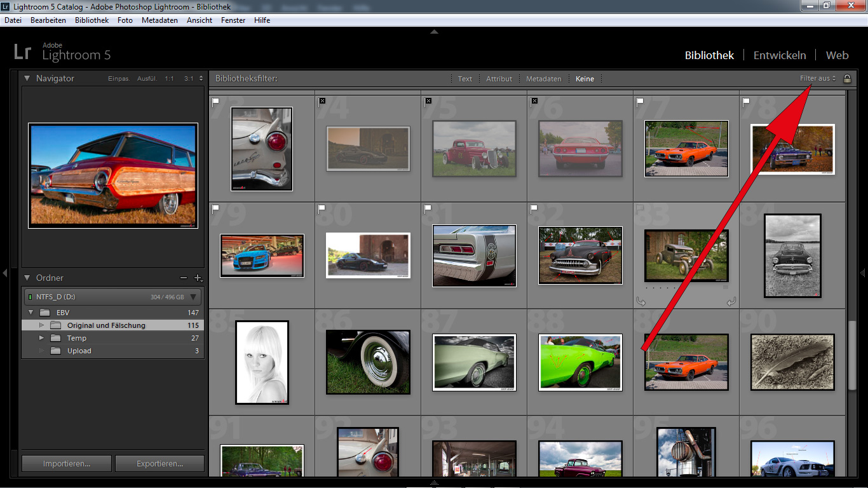Remove selected folder with the minus icon

click(184, 278)
